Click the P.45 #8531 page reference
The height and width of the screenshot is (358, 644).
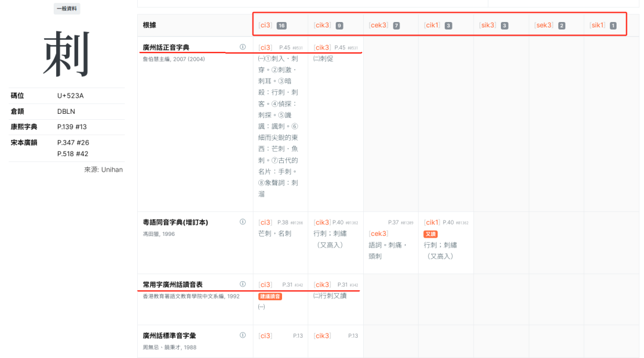tap(290, 46)
